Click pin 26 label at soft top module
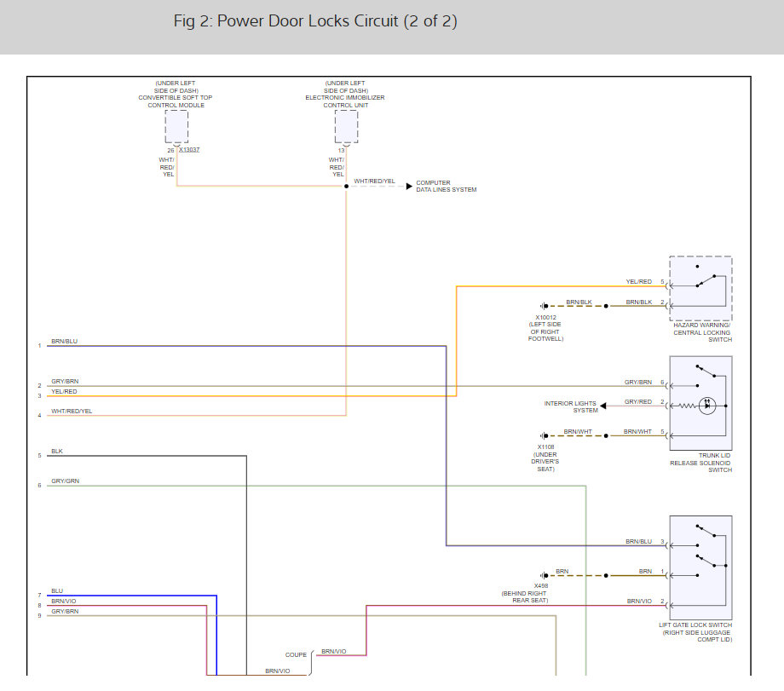 point(170,151)
